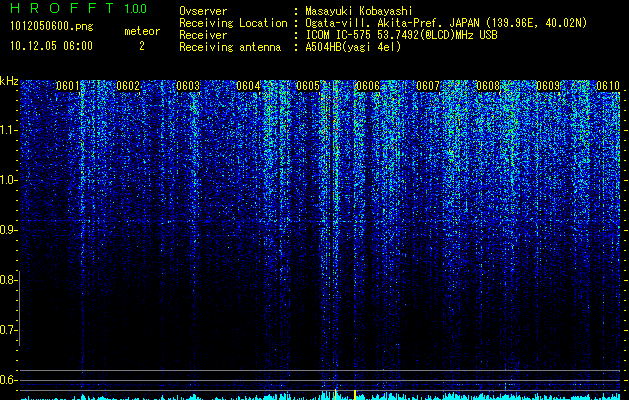Click the HROFFT title text
This screenshot has height=400, width=629.
click(62, 8)
